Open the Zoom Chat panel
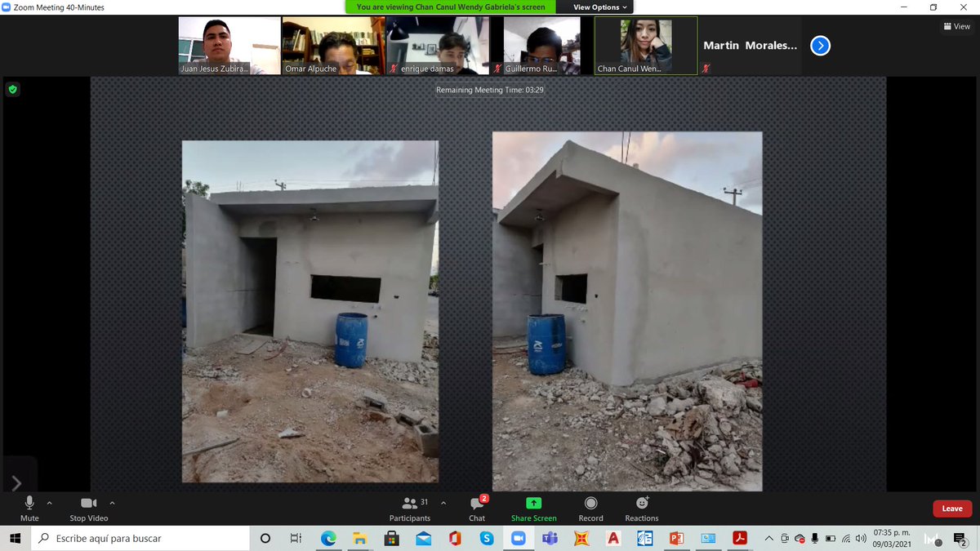The width and height of the screenshot is (980, 551). pyautogui.click(x=476, y=503)
